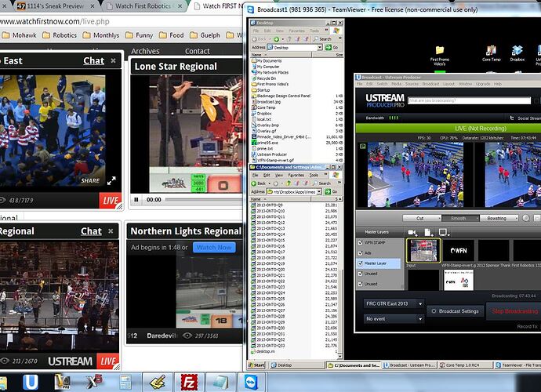Click the green P icon on preview monitor
The height and width of the screenshot is (392, 541).
click(363, 147)
